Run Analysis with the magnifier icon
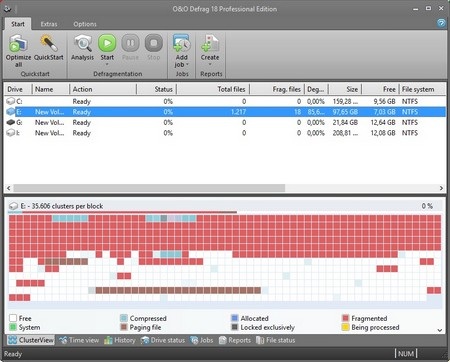The image size is (450, 362). [83, 44]
